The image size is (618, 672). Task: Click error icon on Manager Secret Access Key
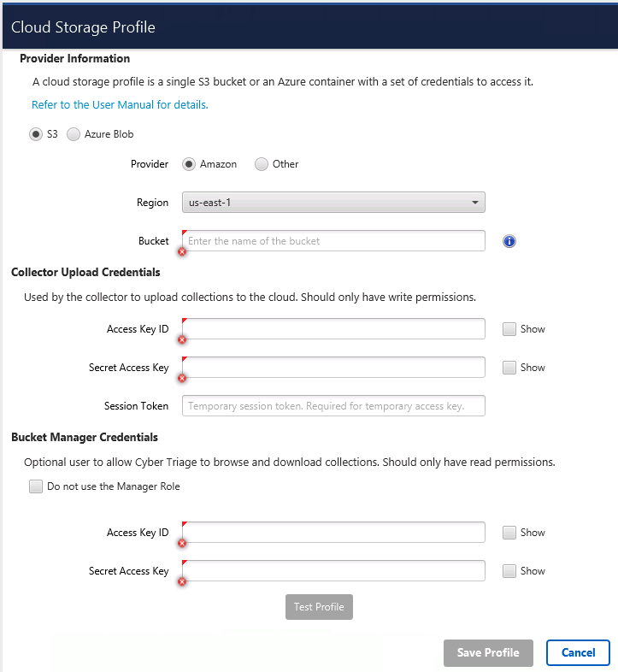coord(182,581)
